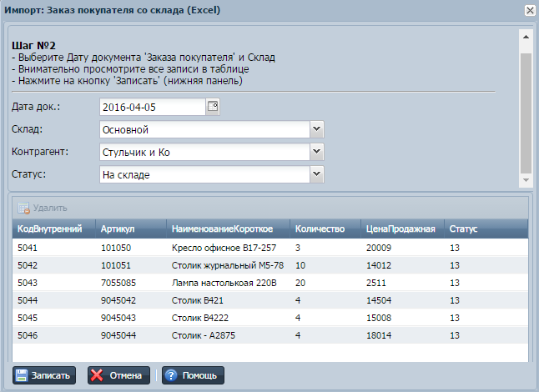Click scroll down arrow in instructions panel

pos(526,180)
